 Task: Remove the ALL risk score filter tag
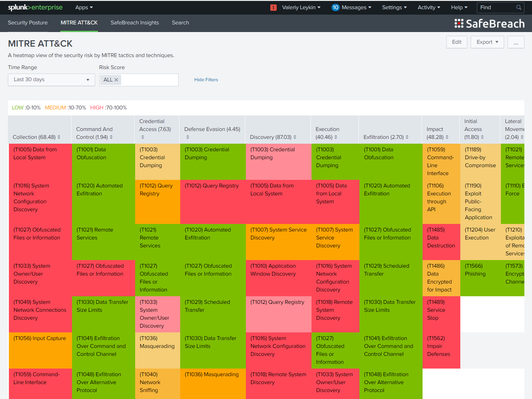click(116, 80)
